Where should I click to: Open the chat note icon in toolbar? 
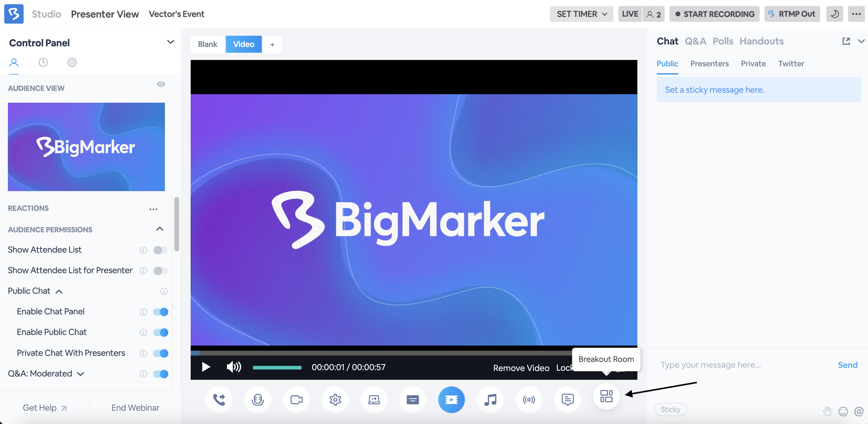[568, 400]
